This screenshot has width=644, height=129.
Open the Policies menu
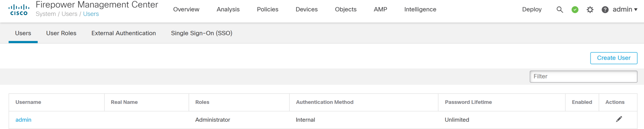pyautogui.click(x=267, y=10)
